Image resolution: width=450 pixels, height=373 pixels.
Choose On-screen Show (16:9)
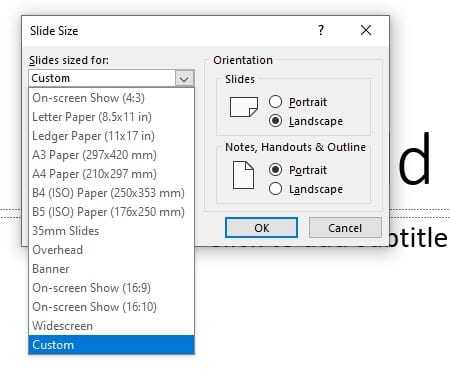111,288
